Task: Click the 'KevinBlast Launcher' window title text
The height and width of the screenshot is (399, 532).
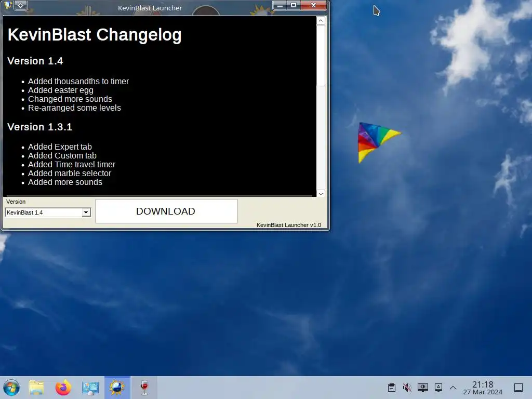Action: point(150,8)
